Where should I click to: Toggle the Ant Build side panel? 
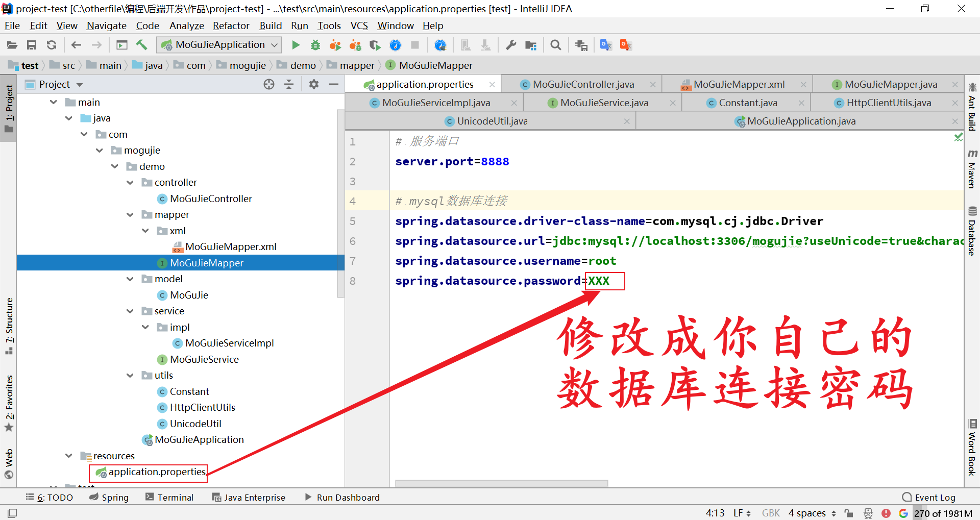972,107
